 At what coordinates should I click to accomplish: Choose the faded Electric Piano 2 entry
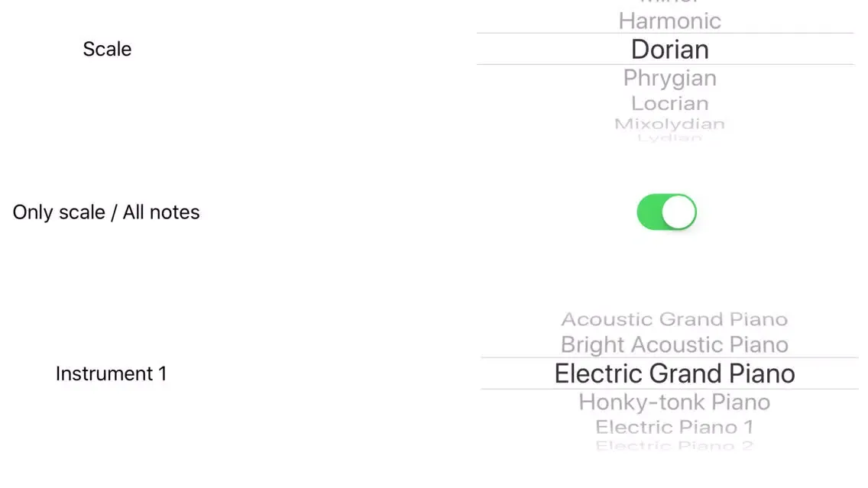tap(674, 445)
